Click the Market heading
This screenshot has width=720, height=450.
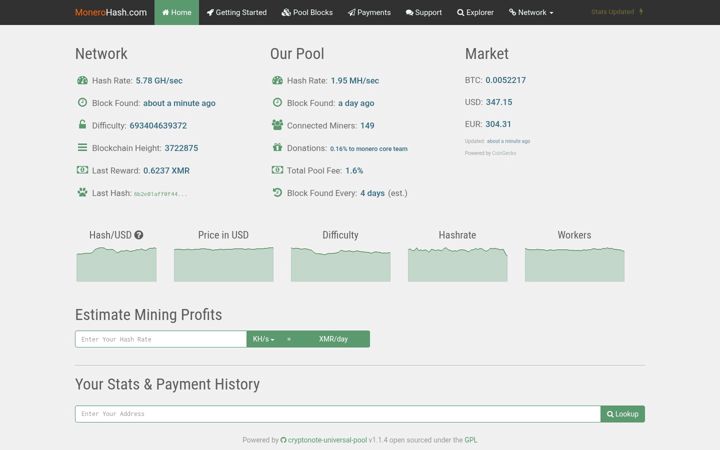pos(487,54)
